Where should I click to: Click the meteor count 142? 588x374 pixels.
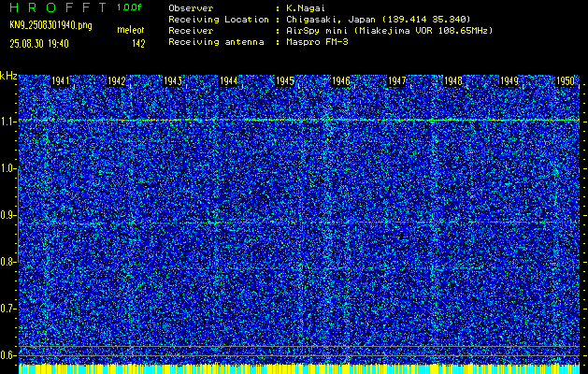pyautogui.click(x=138, y=44)
